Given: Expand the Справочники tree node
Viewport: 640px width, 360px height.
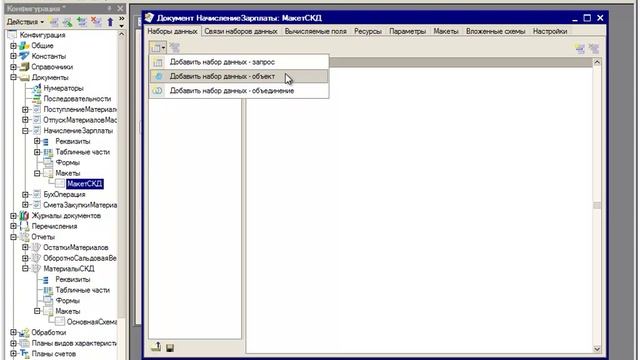Looking at the screenshot, I should tap(13, 67).
